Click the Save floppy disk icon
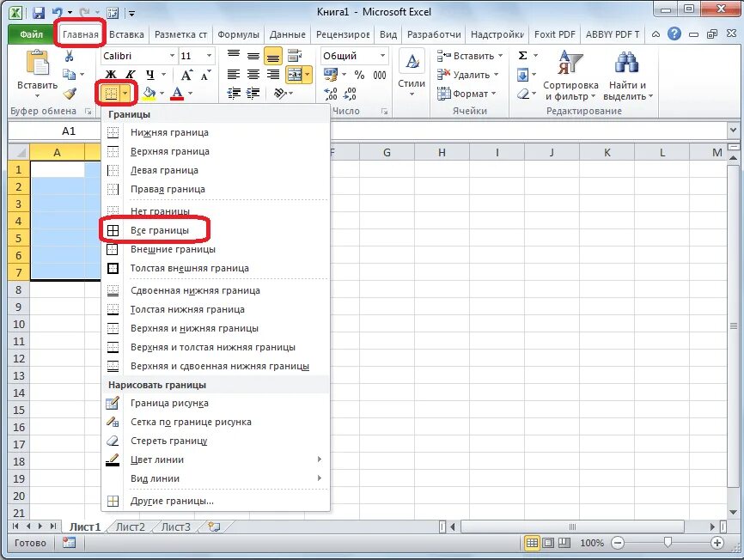This screenshot has width=744, height=560. (x=39, y=12)
